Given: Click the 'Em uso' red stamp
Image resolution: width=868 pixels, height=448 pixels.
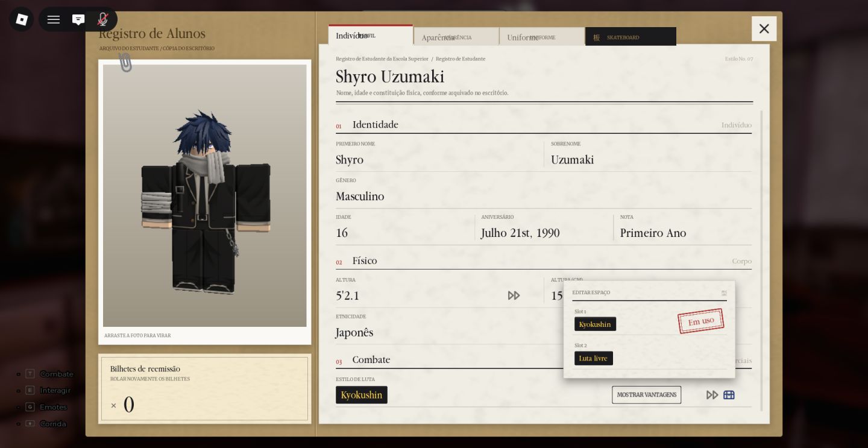Looking at the screenshot, I should click(x=700, y=321).
